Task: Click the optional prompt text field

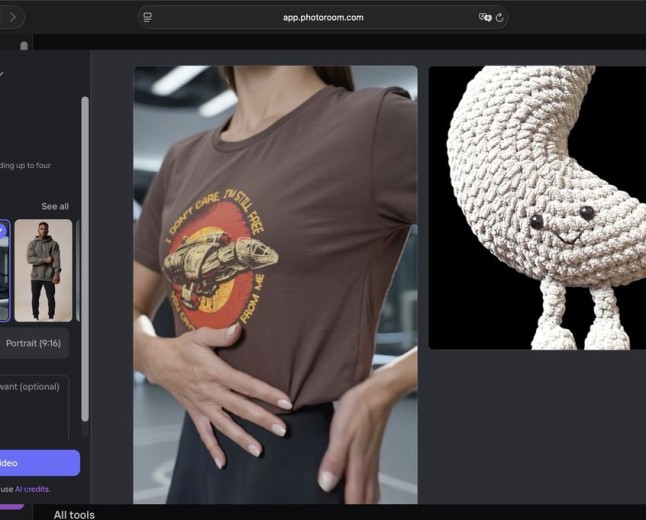Action: click(x=34, y=406)
